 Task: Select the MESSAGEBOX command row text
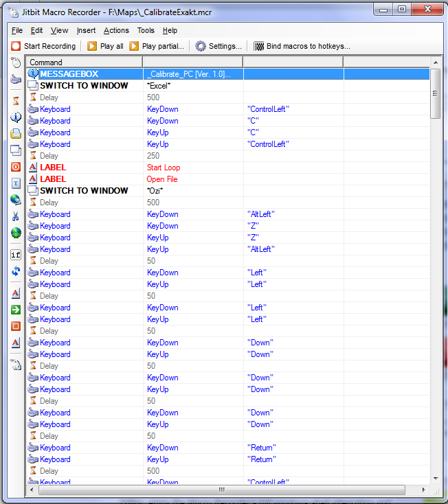pos(69,74)
